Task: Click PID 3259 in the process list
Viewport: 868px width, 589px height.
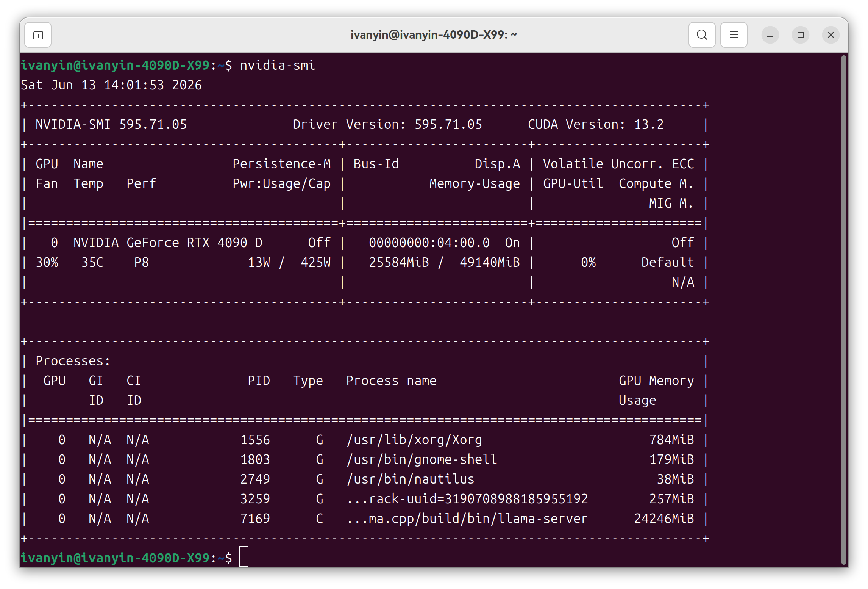Action: pos(255,499)
